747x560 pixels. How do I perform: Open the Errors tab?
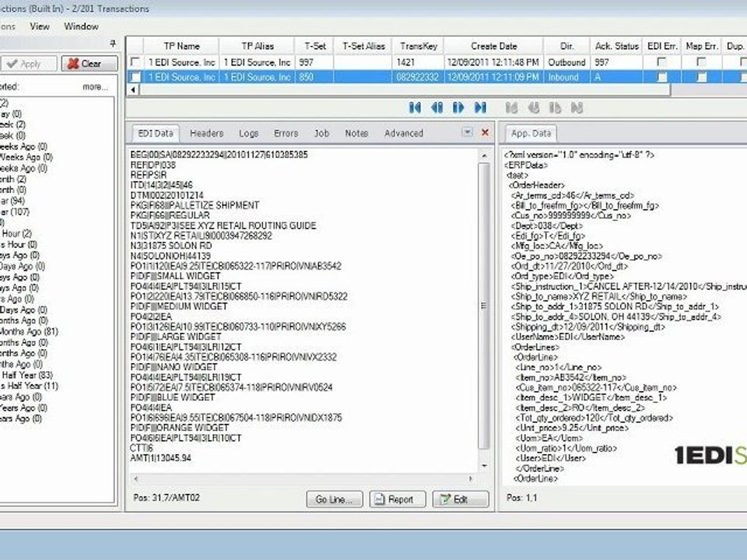click(286, 133)
